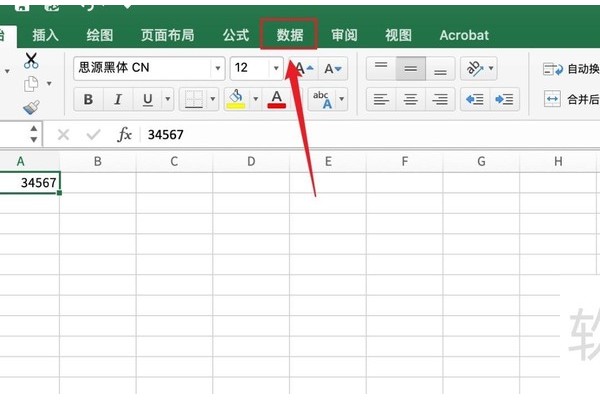Open the Acrobat tab
Screen dimensions: 600x400
tap(464, 35)
